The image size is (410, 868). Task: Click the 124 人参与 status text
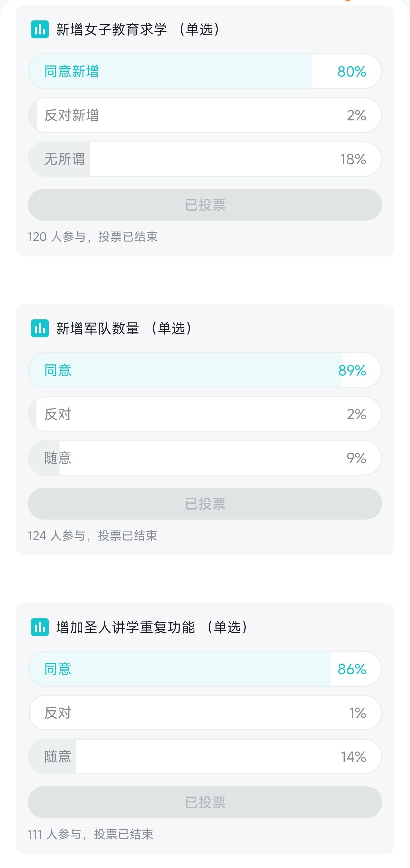(92, 535)
